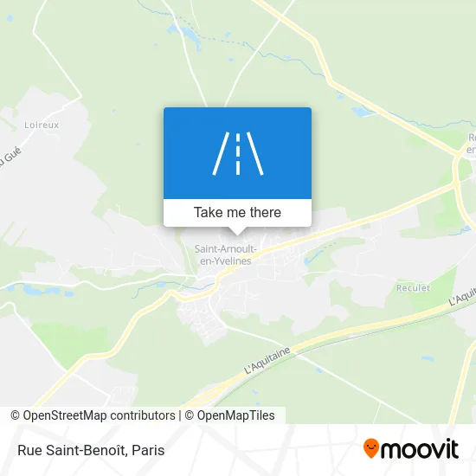Click the copyright symbol before OpenStreetMap
Viewport: 476px width, 476px height.
(x=15, y=415)
